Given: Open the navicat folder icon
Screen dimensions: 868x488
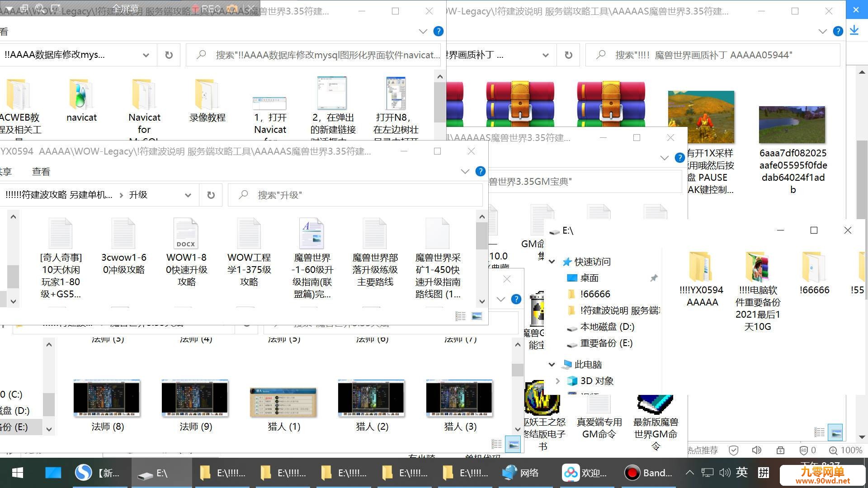Looking at the screenshot, I should [x=81, y=94].
